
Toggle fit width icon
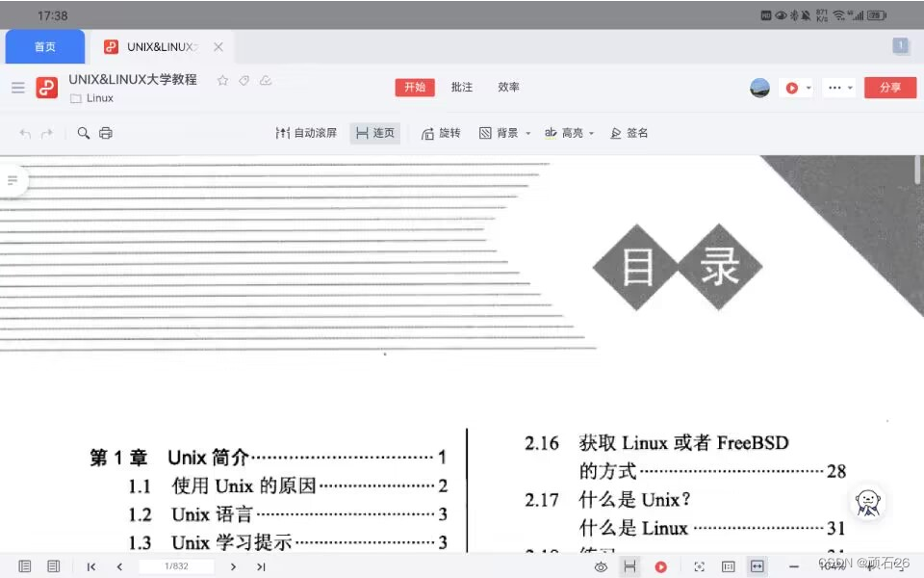click(x=757, y=566)
